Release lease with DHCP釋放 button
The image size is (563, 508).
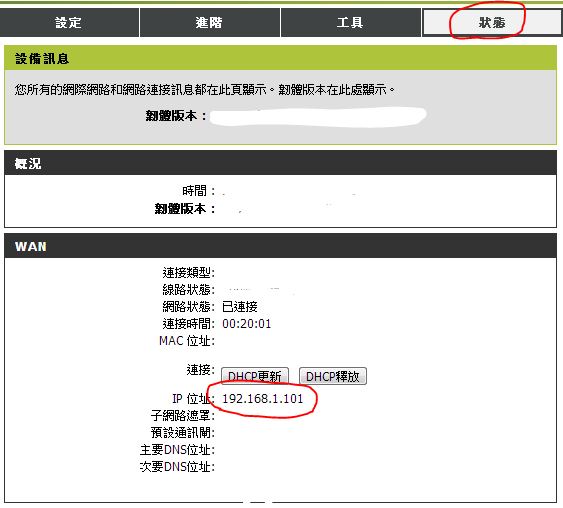point(332,376)
